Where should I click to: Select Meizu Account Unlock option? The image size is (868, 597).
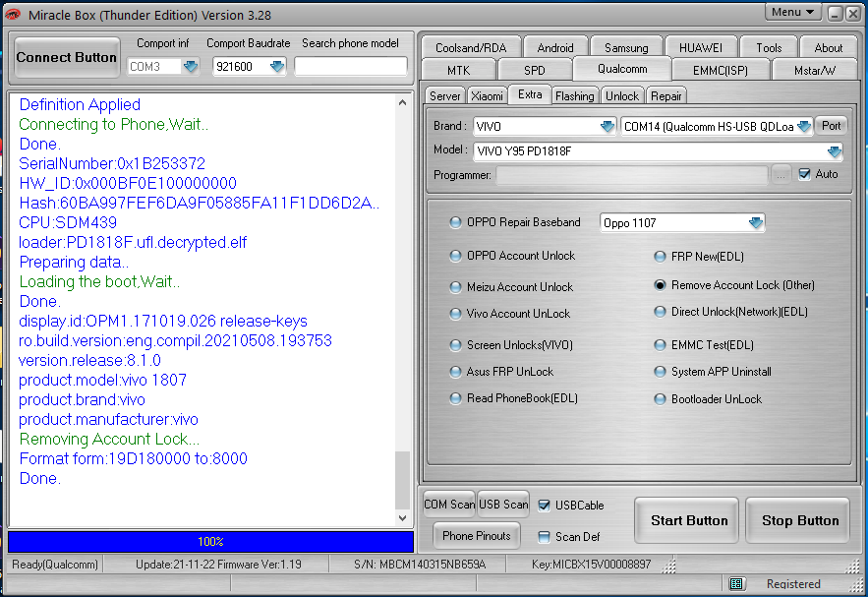tap(455, 287)
